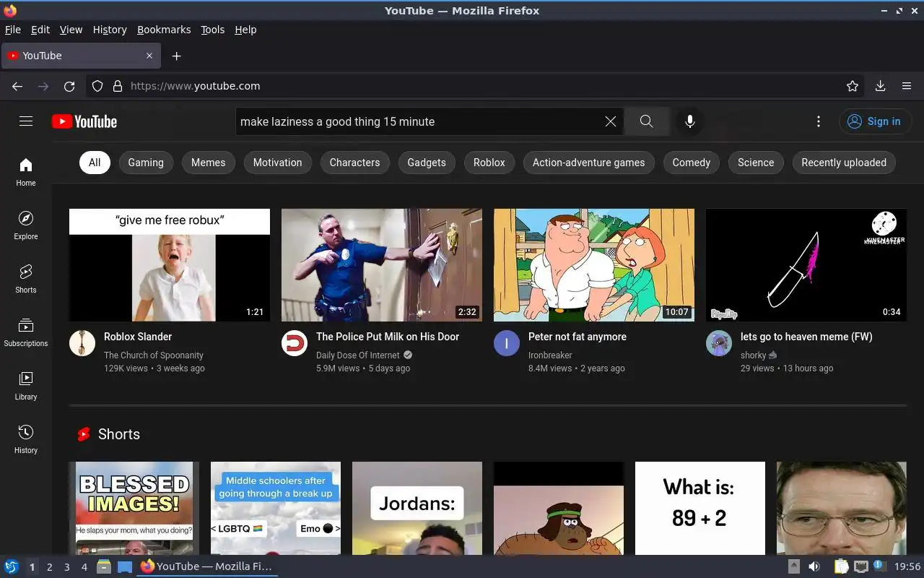This screenshot has width=924, height=578.
Task: Select the Action-adventure games filter chip
Action: tap(589, 163)
